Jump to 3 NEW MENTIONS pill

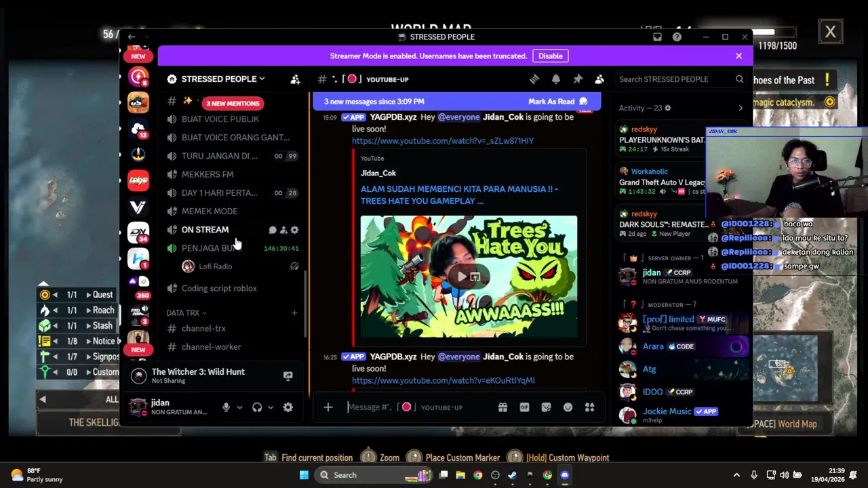(233, 103)
